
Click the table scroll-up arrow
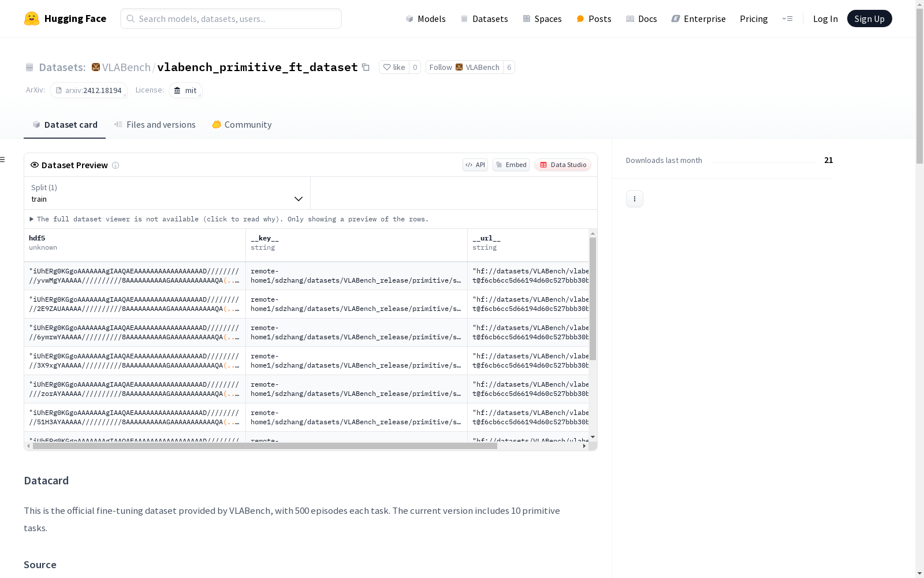coord(593,234)
